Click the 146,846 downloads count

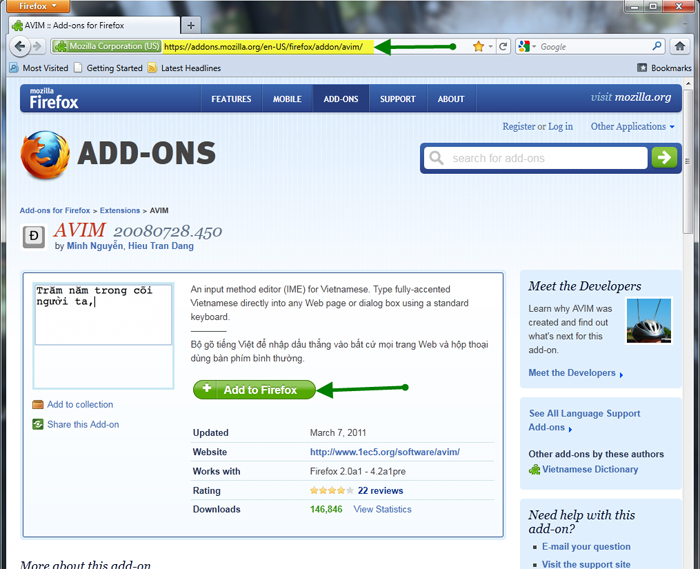point(326,509)
